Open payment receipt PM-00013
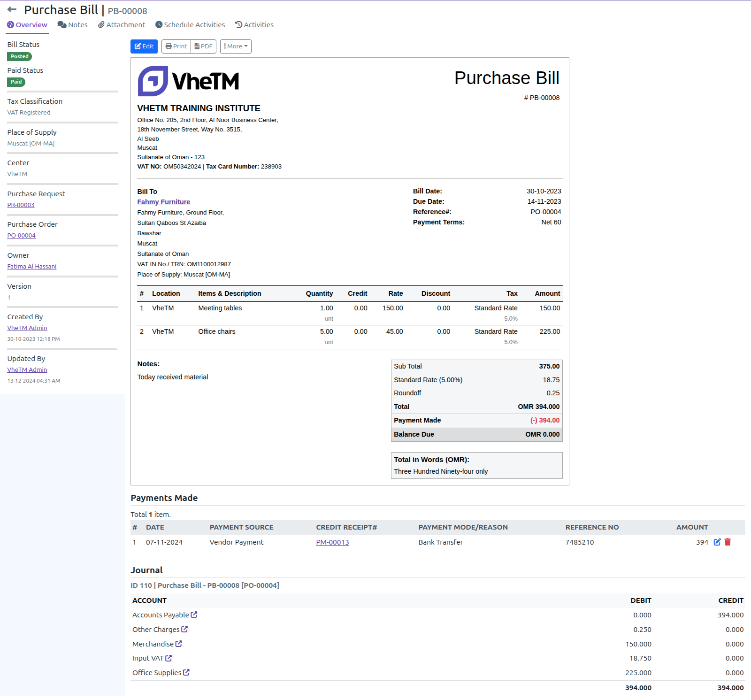This screenshot has width=751, height=700. point(332,542)
